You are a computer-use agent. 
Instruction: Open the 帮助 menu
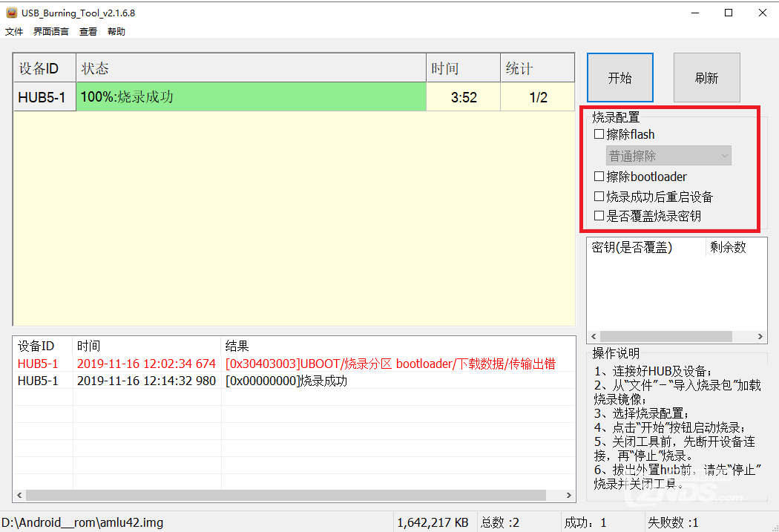pos(116,32)
